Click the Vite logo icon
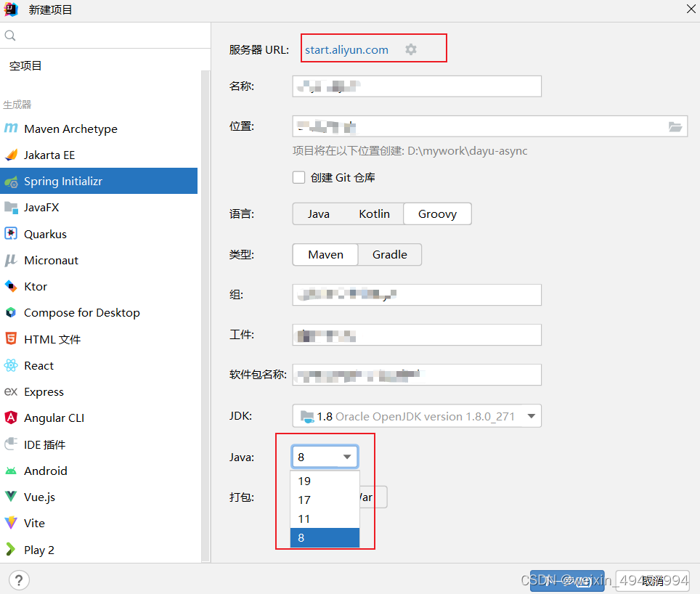 (x=11, y=523)
